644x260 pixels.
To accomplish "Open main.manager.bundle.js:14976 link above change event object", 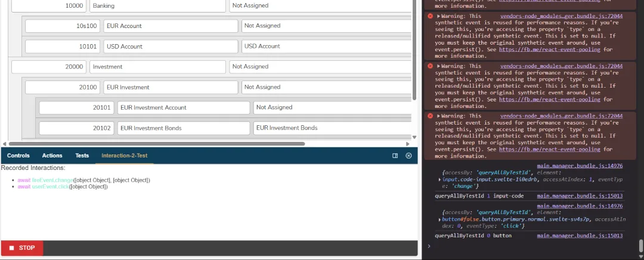I will [x=580, y=166].
